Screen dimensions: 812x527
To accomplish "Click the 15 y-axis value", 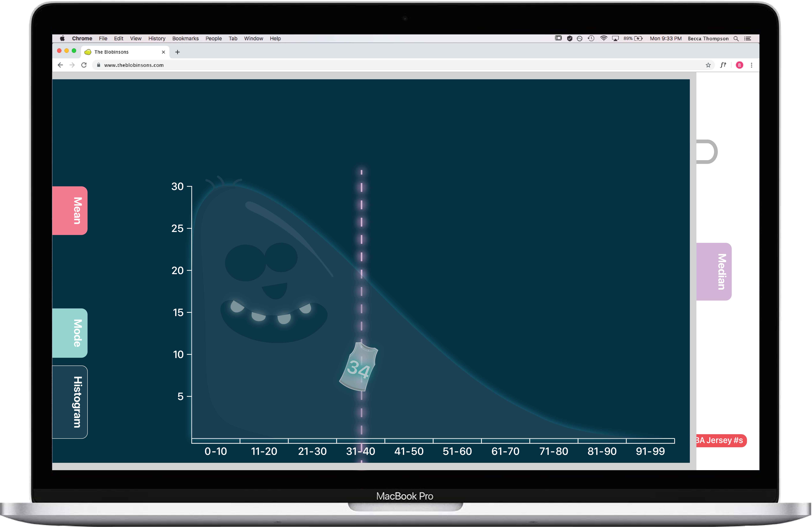I will click(178, 312).
